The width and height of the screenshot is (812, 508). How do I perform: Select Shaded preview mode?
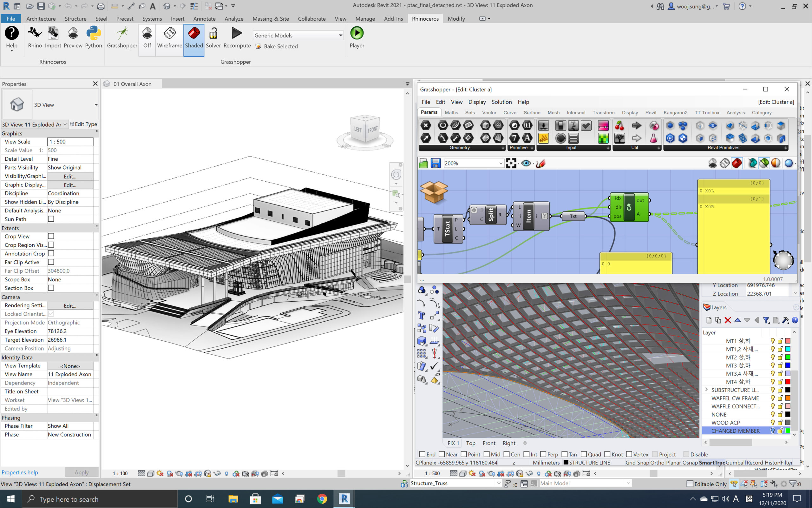tap(194, 40)
